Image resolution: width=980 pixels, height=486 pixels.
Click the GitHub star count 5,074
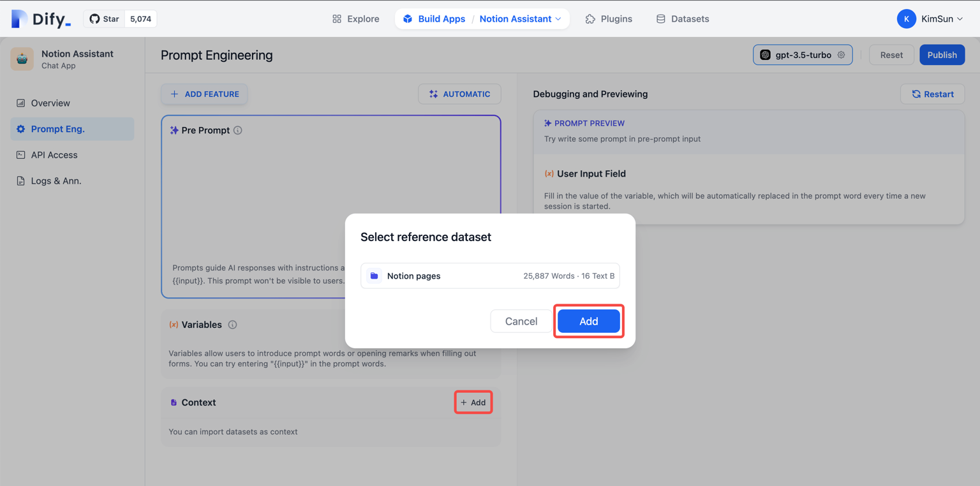(x=140, y=19)
